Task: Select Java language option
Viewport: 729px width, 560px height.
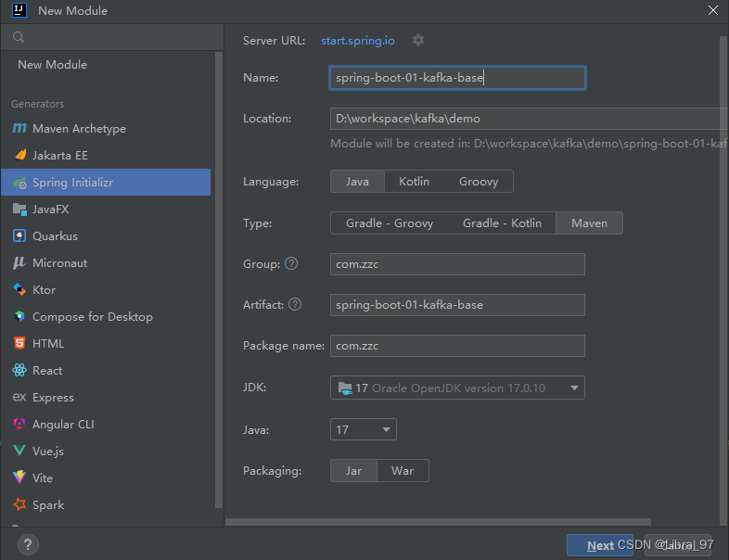Action: [357, 182]
